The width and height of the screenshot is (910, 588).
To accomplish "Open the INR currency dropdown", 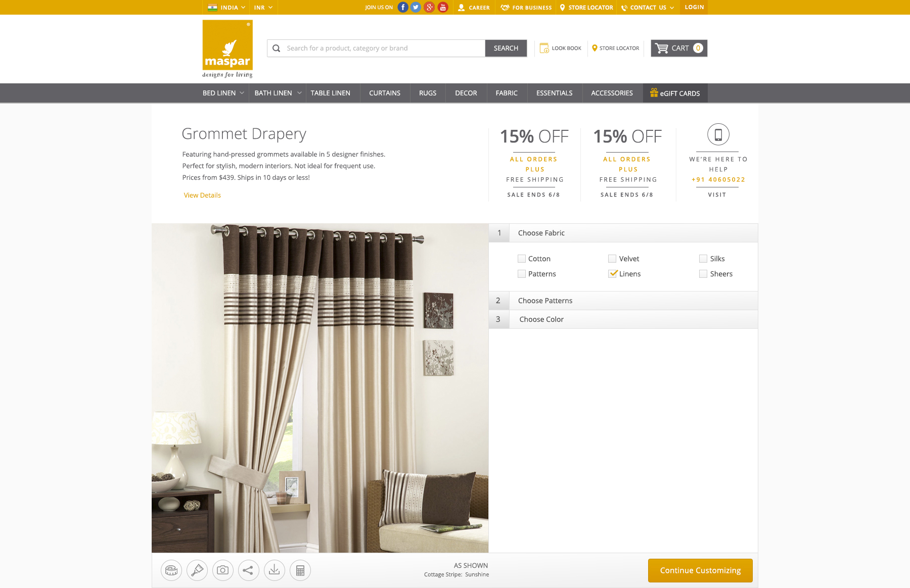I will click(263, 8).
